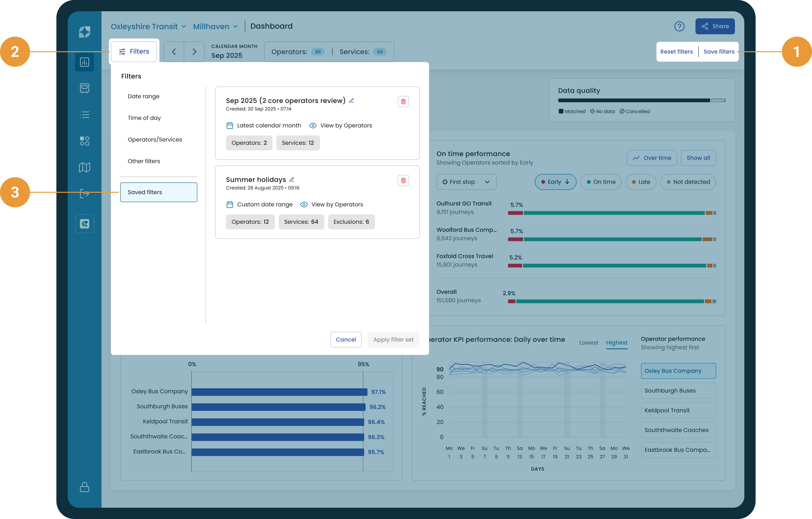Toggle the Late status chip

(x=640, y=182)
